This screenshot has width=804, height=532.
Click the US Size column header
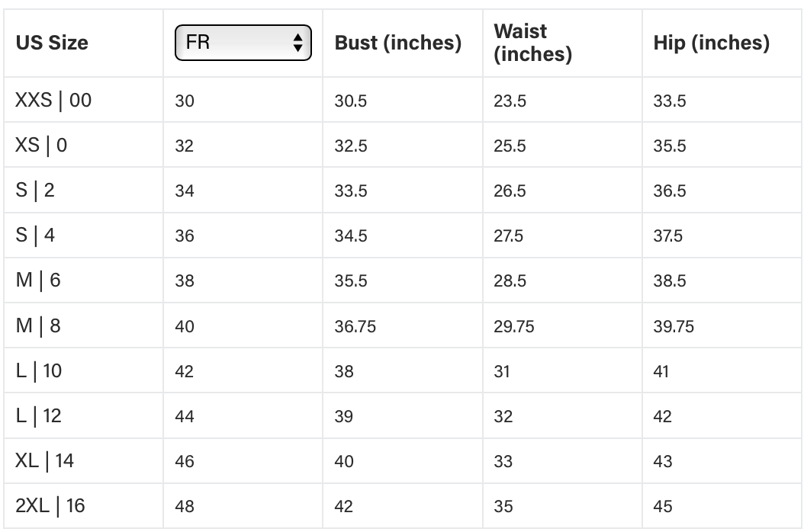click(52, 43)
